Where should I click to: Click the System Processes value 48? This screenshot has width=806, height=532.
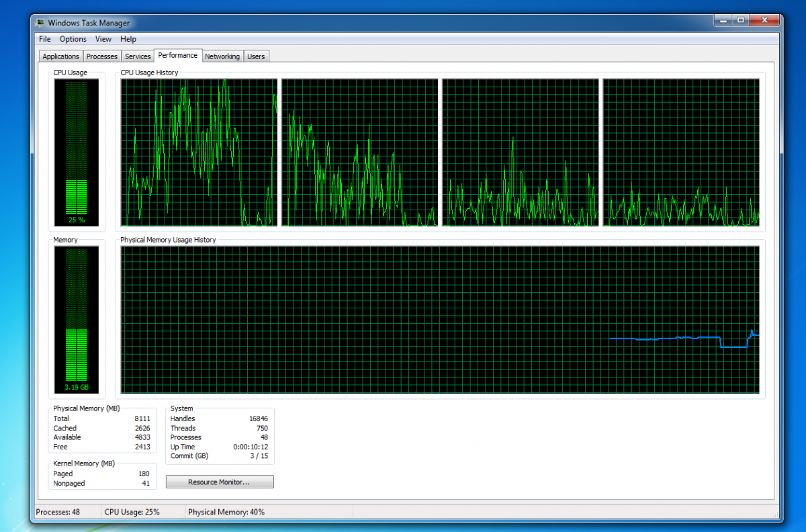(264, 437)
